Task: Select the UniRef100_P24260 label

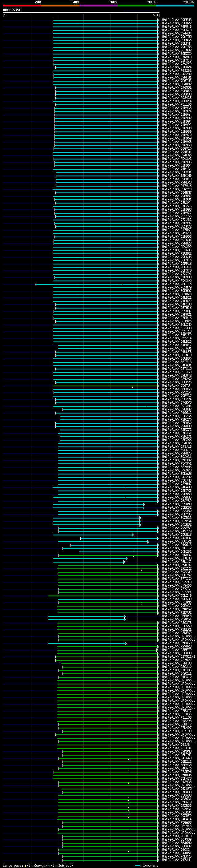Action: point(176,379)
